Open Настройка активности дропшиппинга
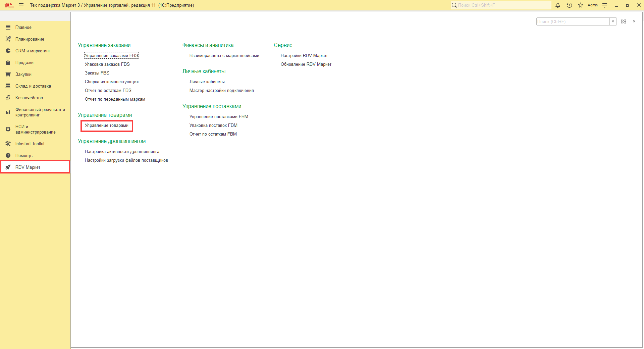The width and height of the screenshot is (644, 349). (x=122, y=151)
